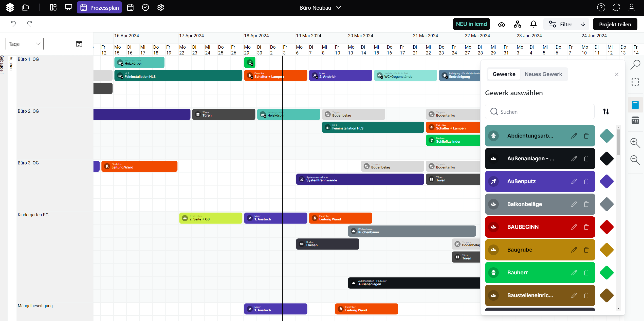Toggle the go-to-today calendar icon

pos(79,44)
